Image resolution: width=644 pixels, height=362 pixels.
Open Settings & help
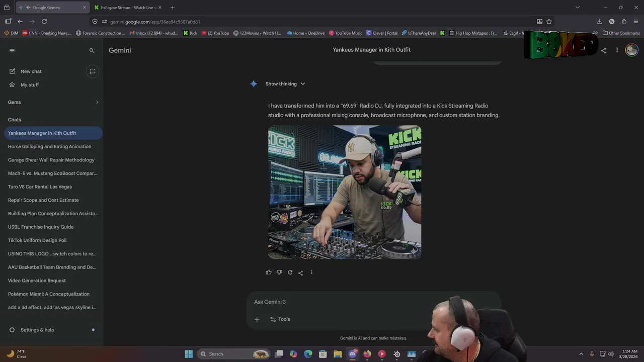(x=37, y=330)
